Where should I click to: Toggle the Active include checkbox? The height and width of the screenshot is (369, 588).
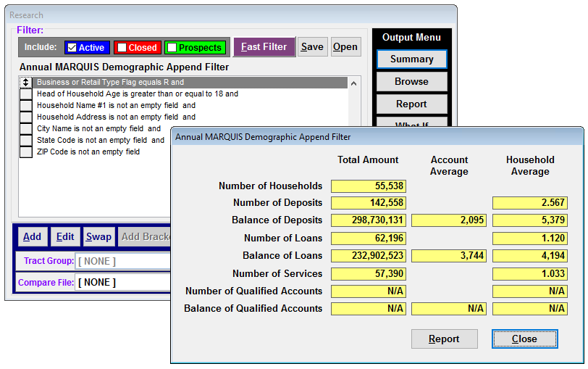click(x=72, y=48)
